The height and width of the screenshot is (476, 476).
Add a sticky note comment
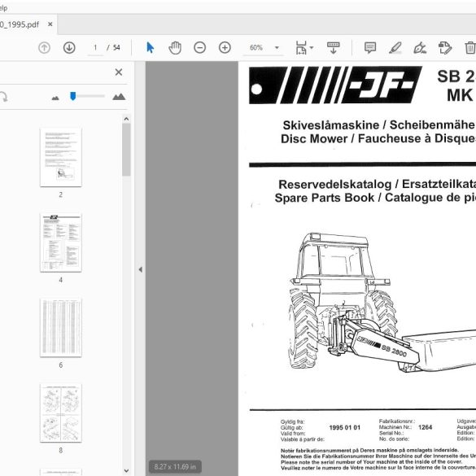(370, 48)
